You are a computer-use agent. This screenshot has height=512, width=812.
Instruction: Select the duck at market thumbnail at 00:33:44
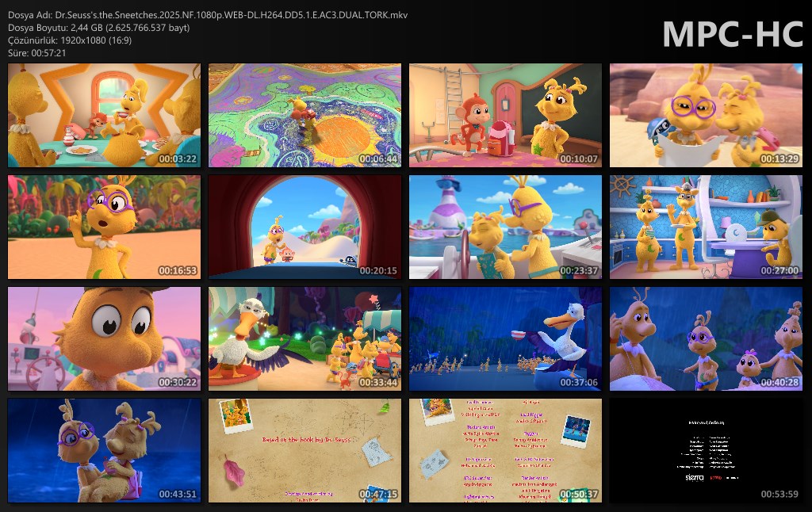pyautogui.click(x=304, y=339)
